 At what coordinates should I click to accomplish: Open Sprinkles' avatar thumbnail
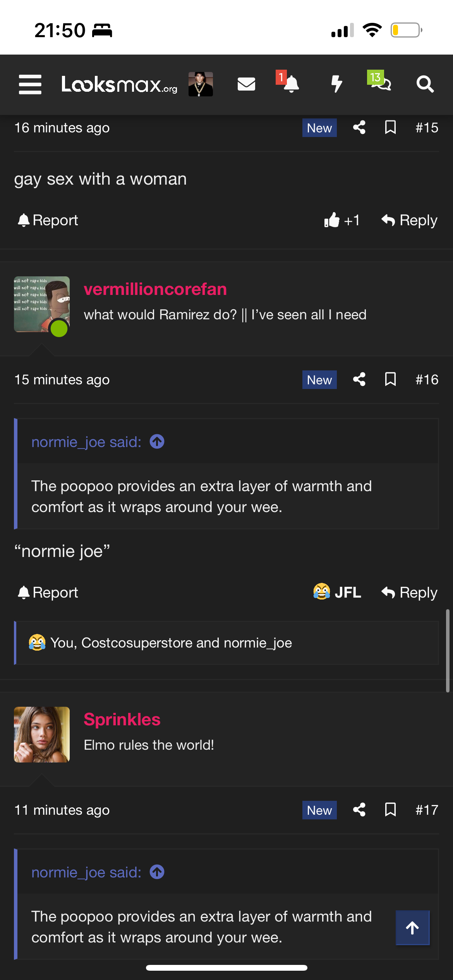coord(42,734)
